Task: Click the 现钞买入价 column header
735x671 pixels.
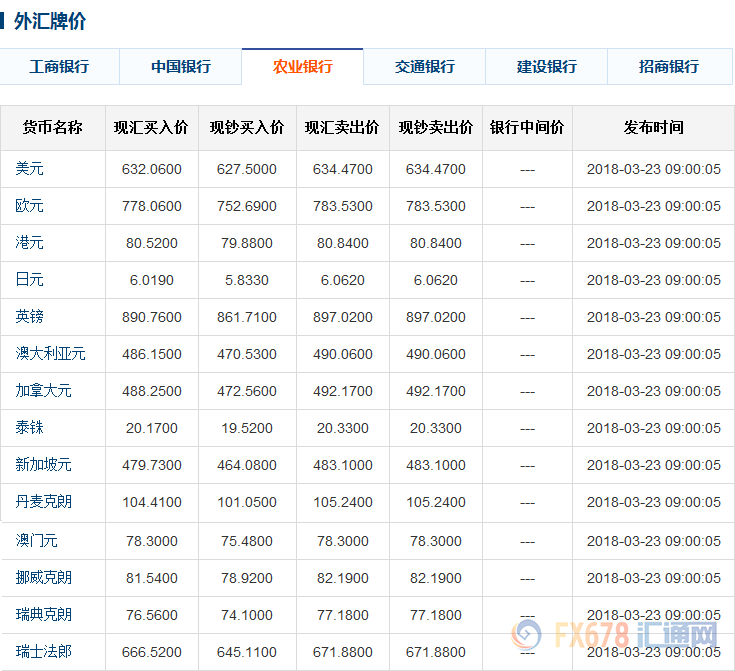Action: [x=247, y=128]
